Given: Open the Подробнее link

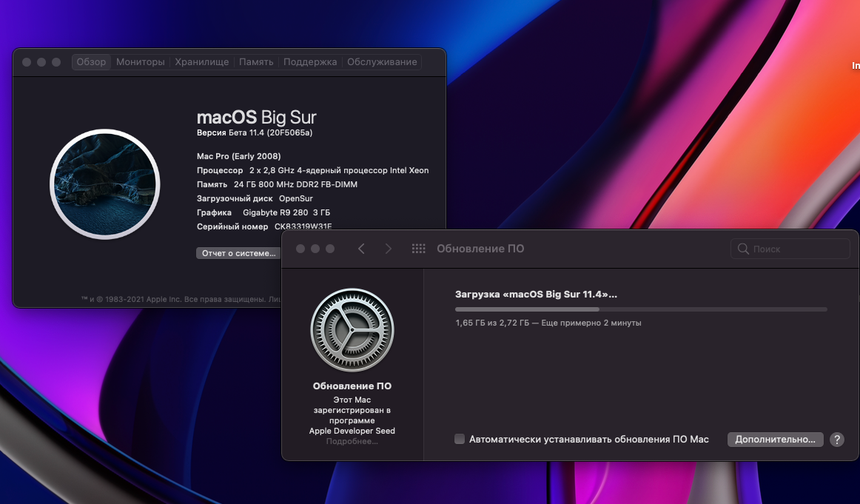Looking at the screenshot, I should [352, 442].
